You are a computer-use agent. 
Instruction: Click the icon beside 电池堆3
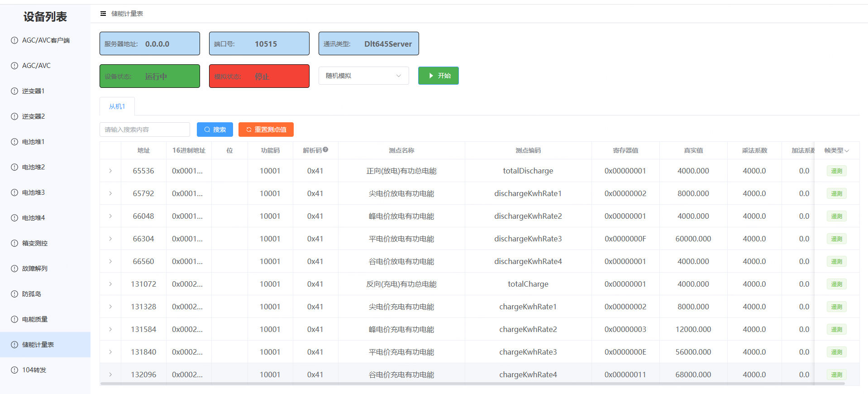14,192
